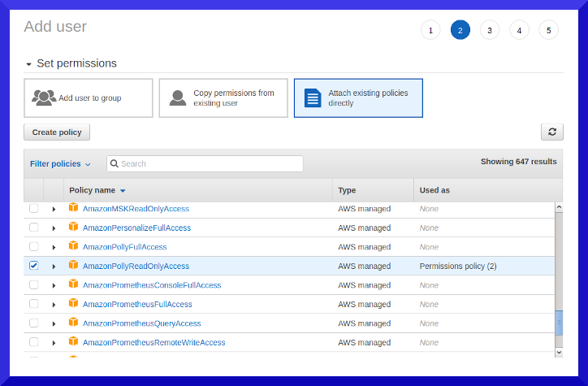The width and height of the screenshot is (588, 386).
Task: Click the scrollbar down arrow
Action: click(x=559, y=352)
